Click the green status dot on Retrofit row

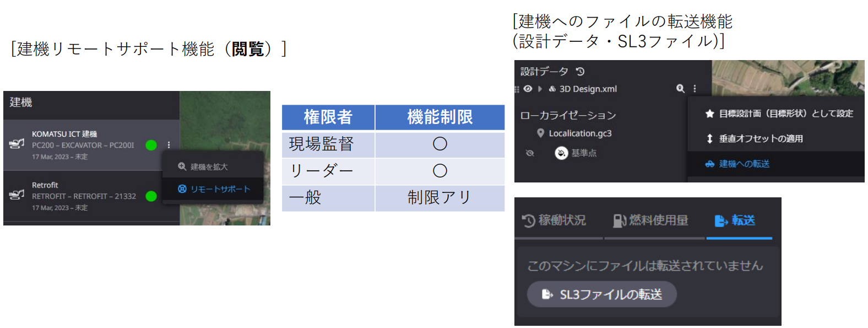(x=151, y=196)
